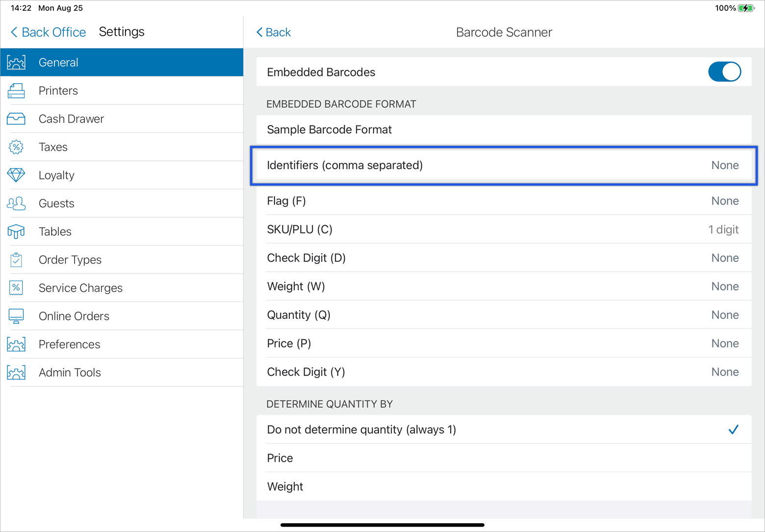Open Printers settings menu item
Image resolution: width=765 pixels, height=532 pixels.
(122, 91)
